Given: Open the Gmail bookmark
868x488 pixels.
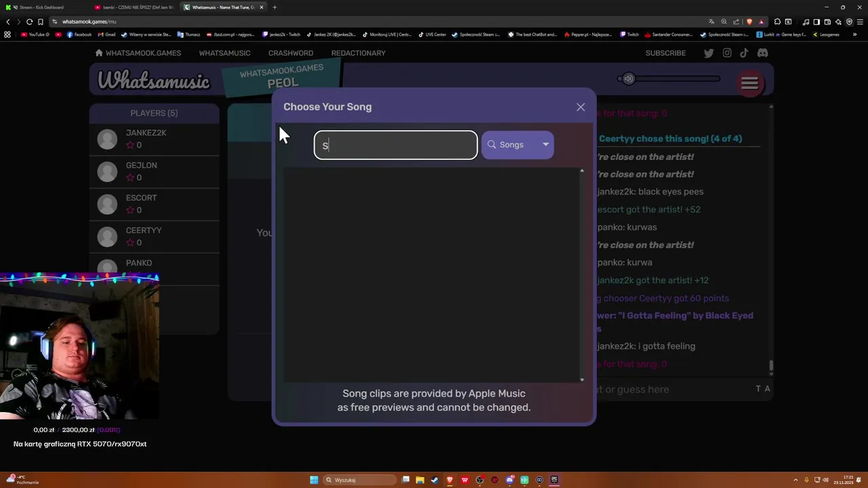Looking at the screenshot, I should click(x=106, y=35).
